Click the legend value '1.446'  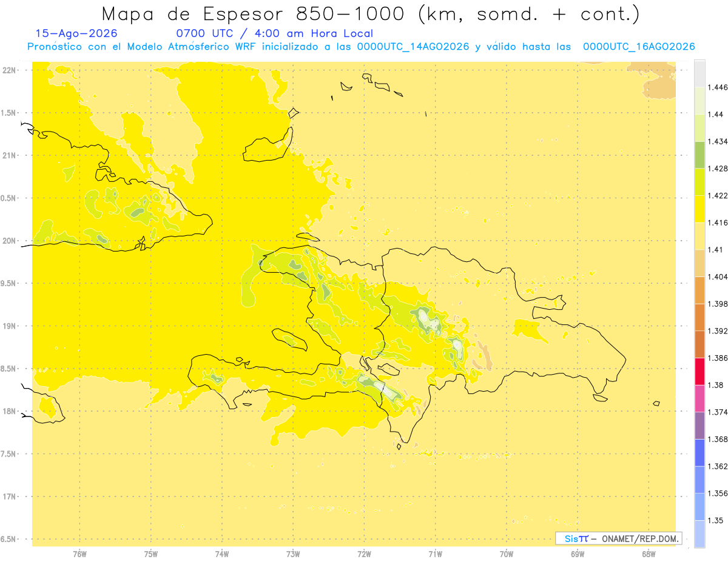point(718,87)
